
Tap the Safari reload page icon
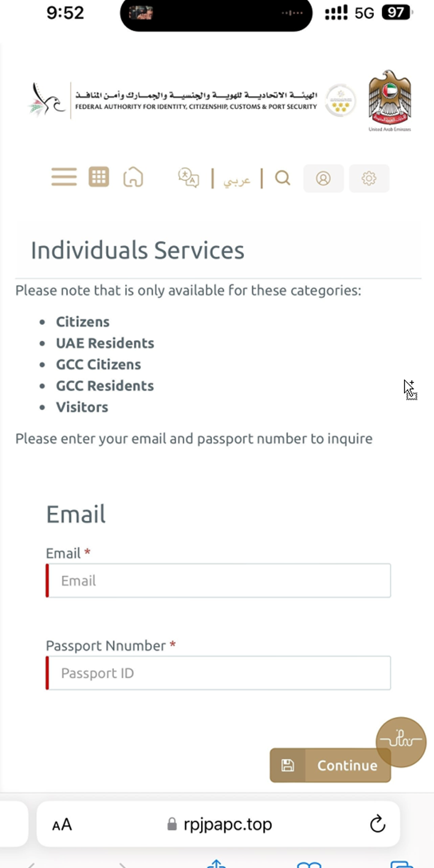(x=378, y=824)
